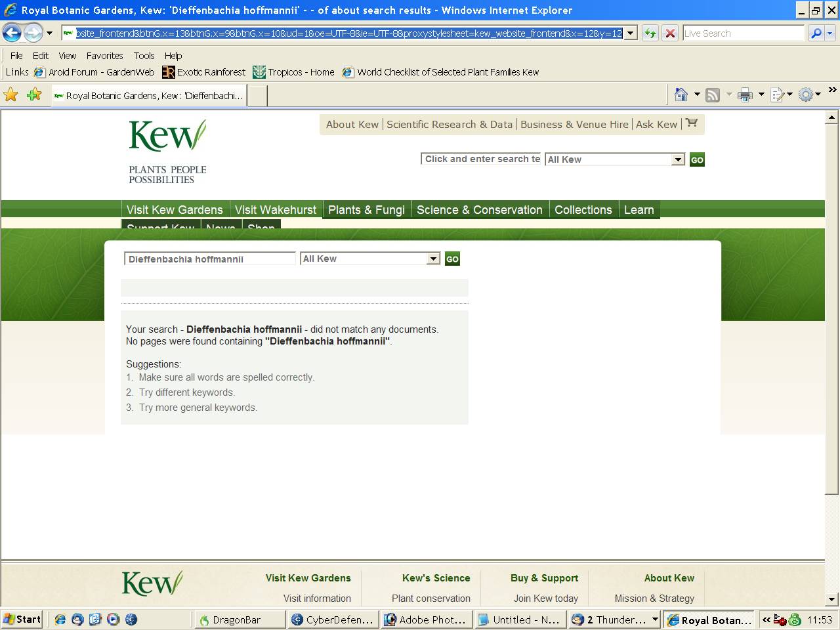Open the Home page icon
The width and height of the screenshot is (840, 630).
tap(681, 95)
